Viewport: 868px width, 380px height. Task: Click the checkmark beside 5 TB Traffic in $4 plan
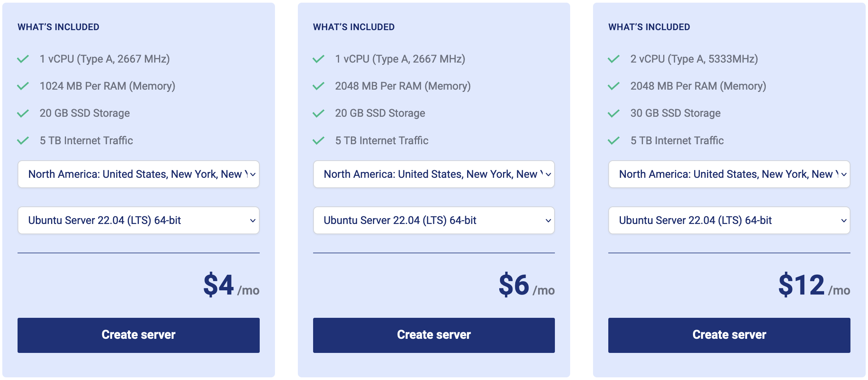tap(23, 141)
